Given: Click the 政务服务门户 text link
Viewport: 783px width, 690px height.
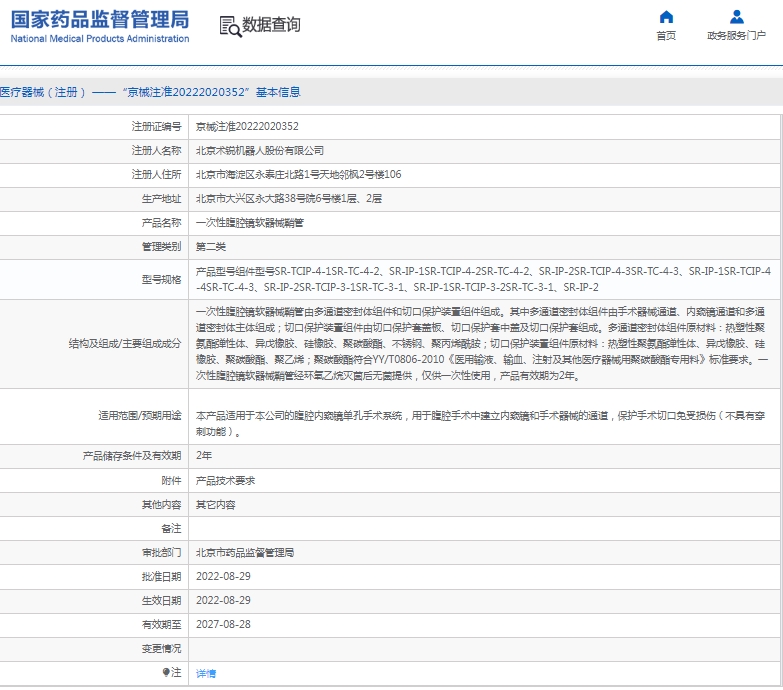Looking at the screenshot, I should (737, 35).
